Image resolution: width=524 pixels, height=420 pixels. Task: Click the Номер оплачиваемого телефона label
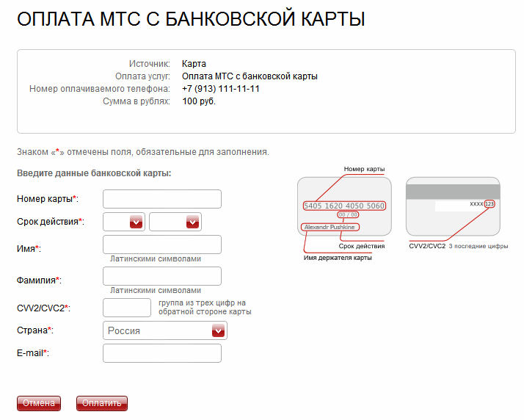[x=100, y=89]
